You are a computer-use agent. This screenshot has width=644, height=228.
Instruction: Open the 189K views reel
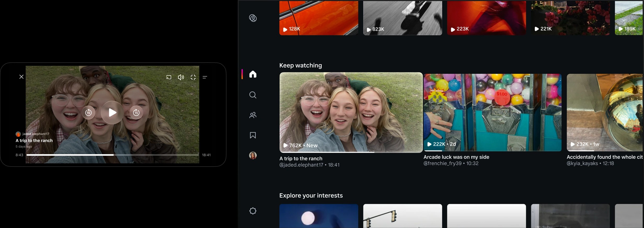(x=629, y=17)
